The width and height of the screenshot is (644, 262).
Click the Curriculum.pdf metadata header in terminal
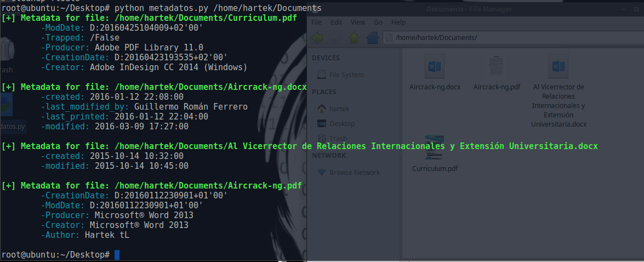pyautogui.click(x=149, y=18)
